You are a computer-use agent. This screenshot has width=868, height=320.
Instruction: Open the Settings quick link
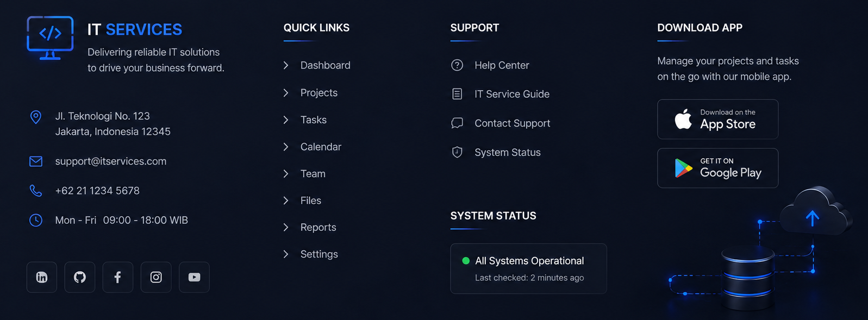(319, 254)
